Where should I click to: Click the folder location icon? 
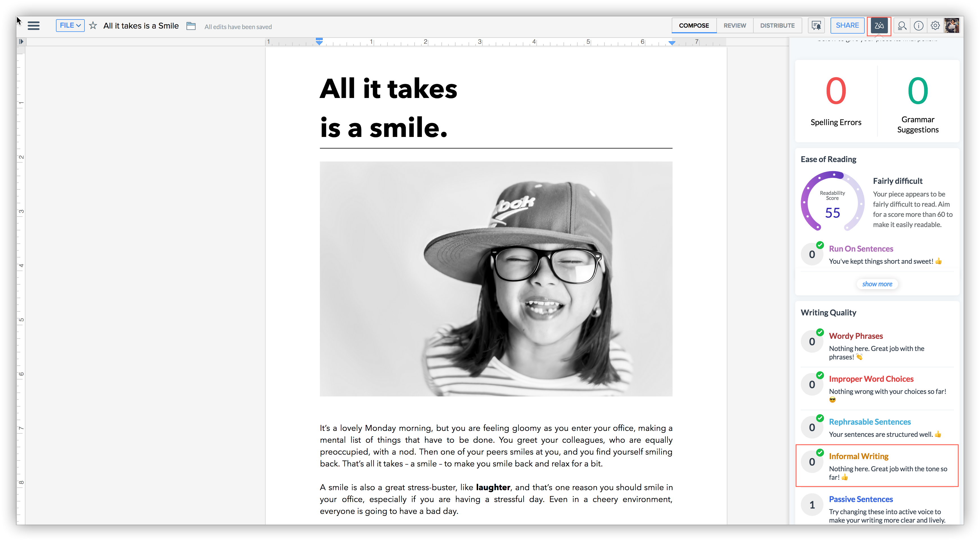point(191,26)
